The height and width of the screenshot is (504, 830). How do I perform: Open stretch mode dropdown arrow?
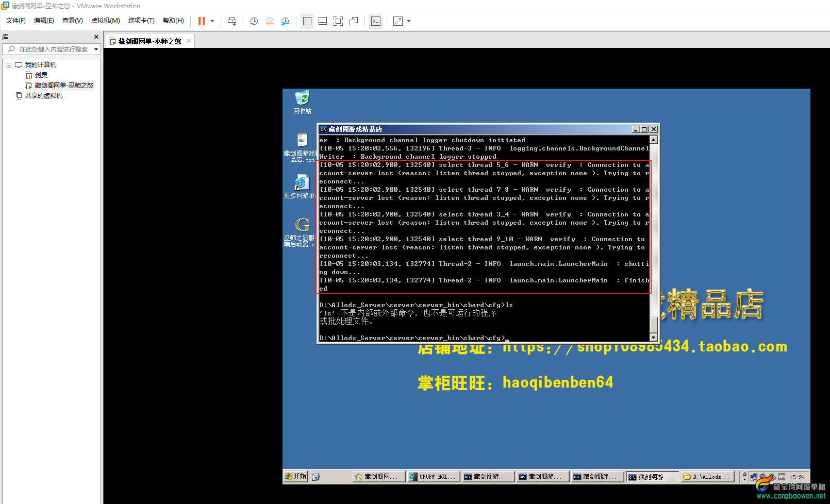pyautogui.click(x=409, y=21)
